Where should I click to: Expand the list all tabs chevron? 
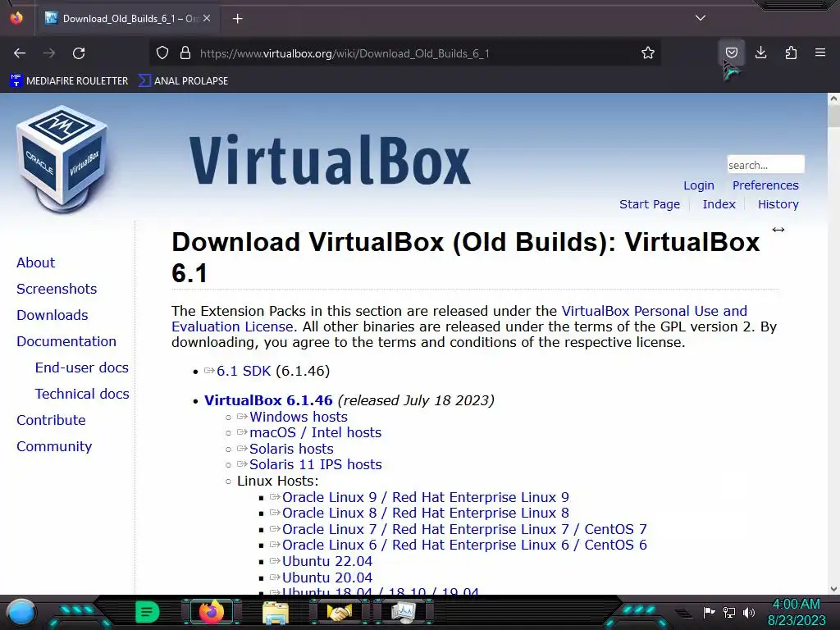(x=701, y=18)
